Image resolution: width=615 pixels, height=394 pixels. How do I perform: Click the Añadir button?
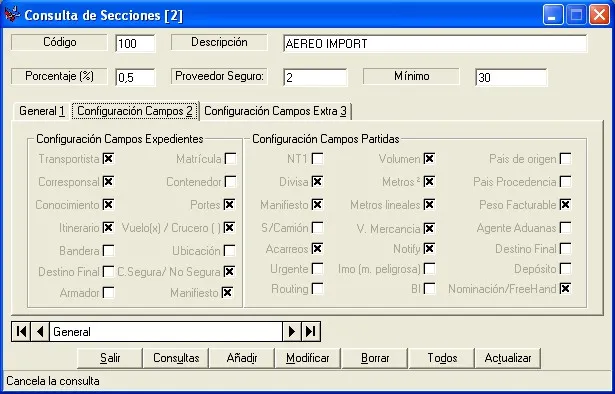242,358
